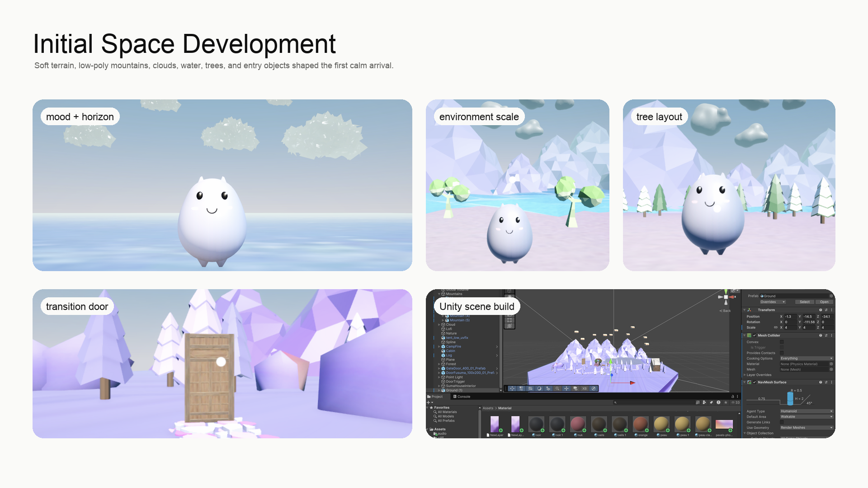Click the Rotation Y field showing -111.56
The height and width of the screenshot is (488, 868).
tap(809, 322)
